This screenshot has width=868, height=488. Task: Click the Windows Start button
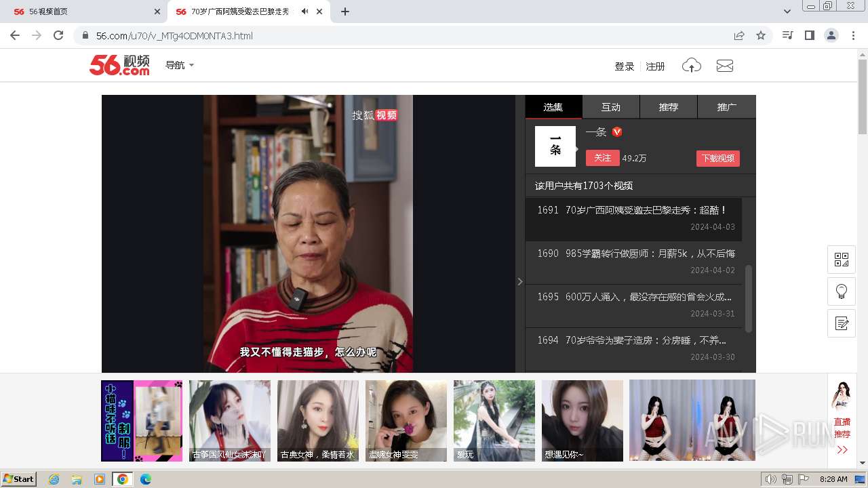click(x=19, y=479)
